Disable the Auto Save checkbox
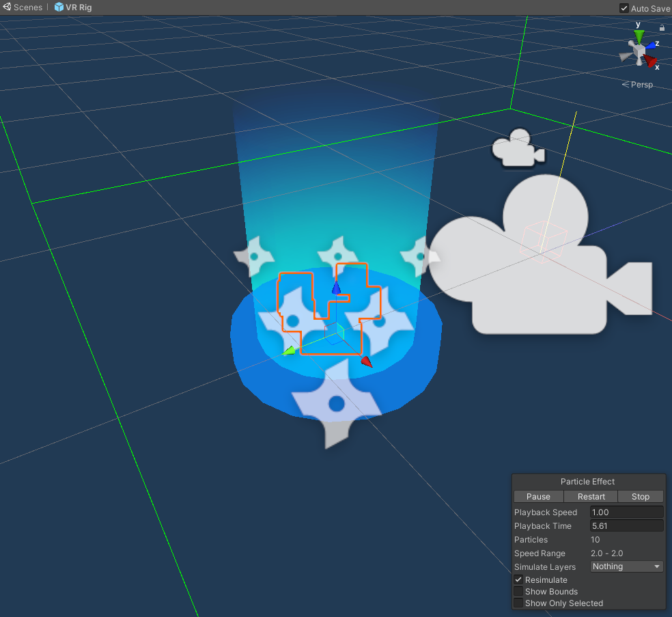Viewport: 672px width, 617px height. [x=624, y=8]
